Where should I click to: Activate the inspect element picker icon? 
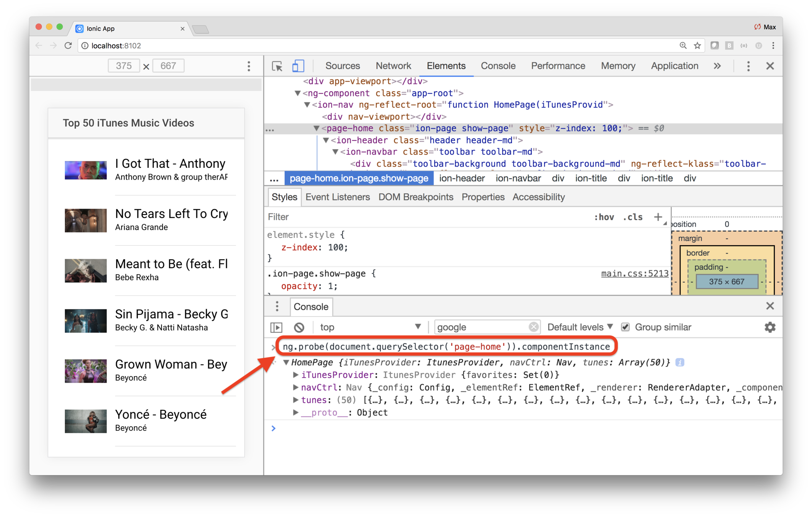coord(277,66)
